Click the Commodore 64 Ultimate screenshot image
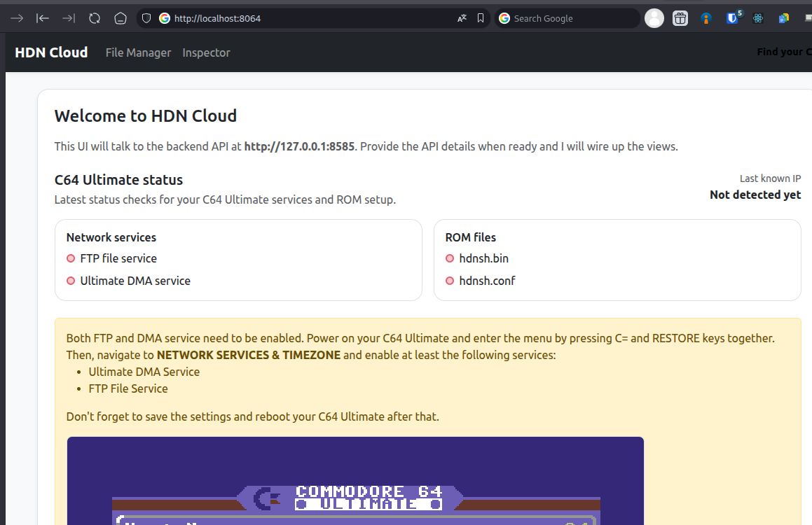 point(355,483)
